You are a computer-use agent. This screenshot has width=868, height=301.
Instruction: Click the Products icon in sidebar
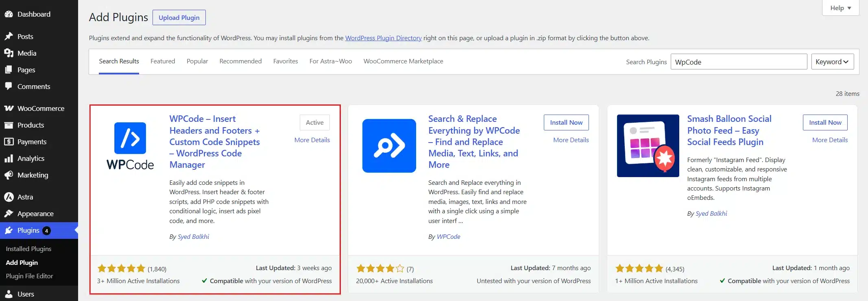9,125
